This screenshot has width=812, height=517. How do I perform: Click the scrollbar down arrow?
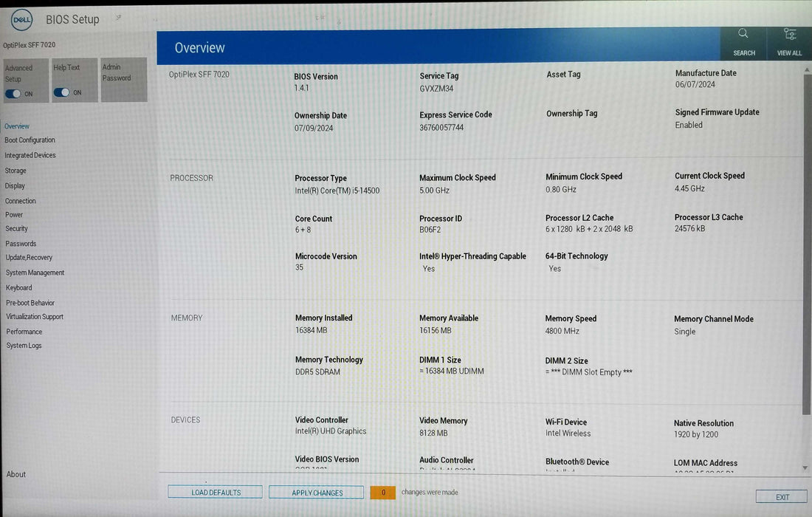805,468
